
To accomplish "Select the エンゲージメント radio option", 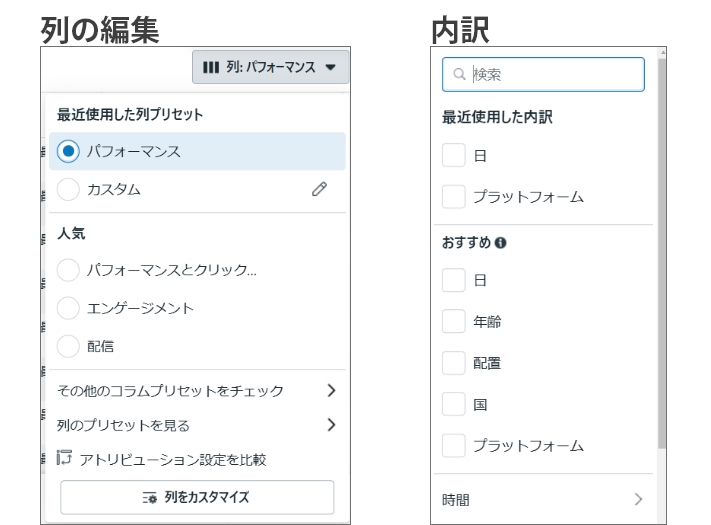I will point(68,308).
